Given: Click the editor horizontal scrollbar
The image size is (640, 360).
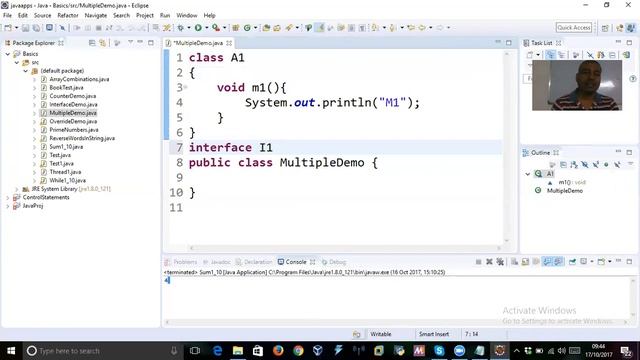Looking at the screenshot, I should pos(345,248).
